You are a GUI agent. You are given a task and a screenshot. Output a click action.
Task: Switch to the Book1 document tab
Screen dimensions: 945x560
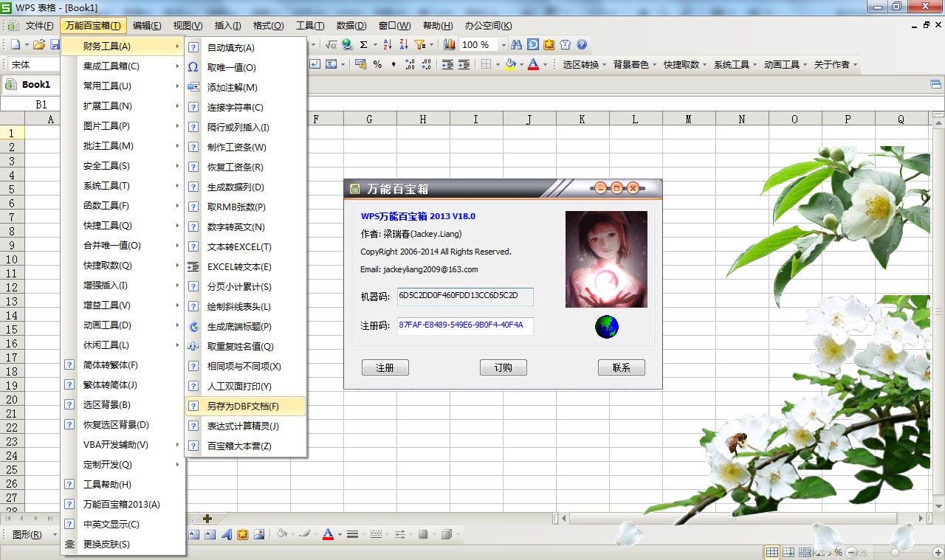[30, 84]
